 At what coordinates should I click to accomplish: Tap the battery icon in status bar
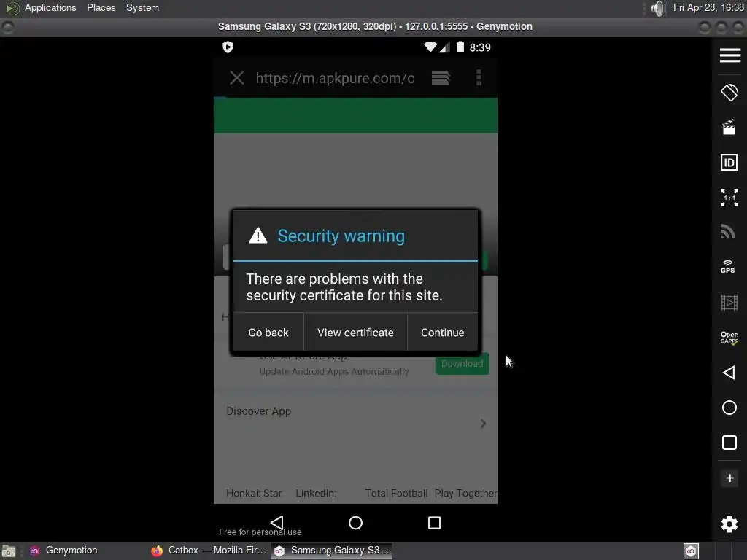click(460, 47)
